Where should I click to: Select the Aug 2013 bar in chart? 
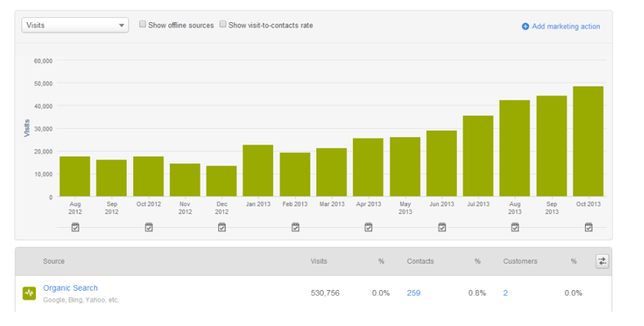pyautogui.click(x=515, y=148)
